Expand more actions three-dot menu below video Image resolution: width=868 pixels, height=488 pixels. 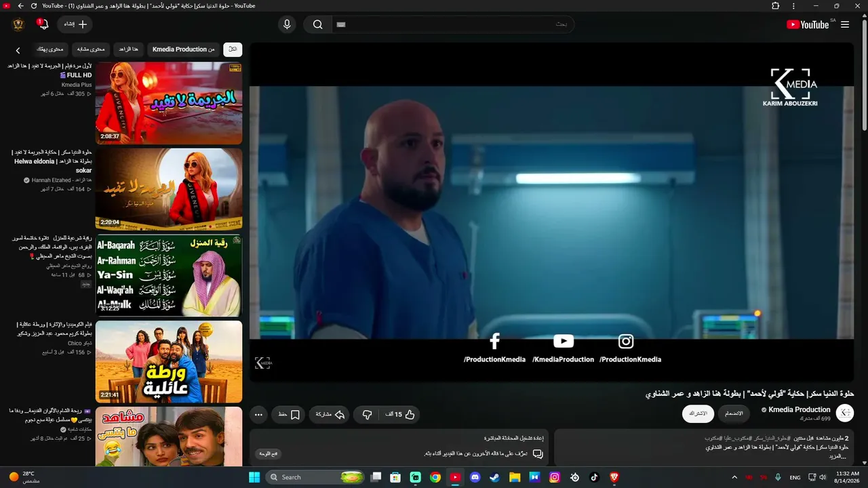[x=258, y=414]
